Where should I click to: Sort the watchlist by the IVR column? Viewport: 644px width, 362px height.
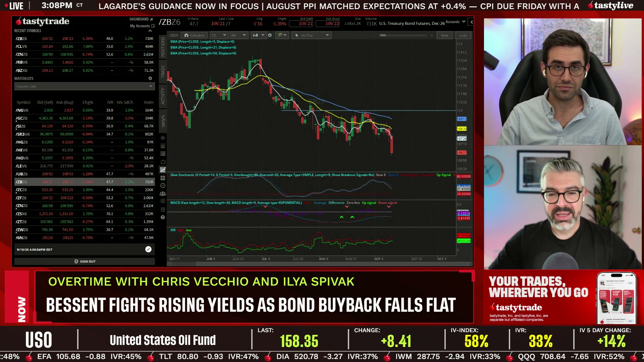click(110, 102)
